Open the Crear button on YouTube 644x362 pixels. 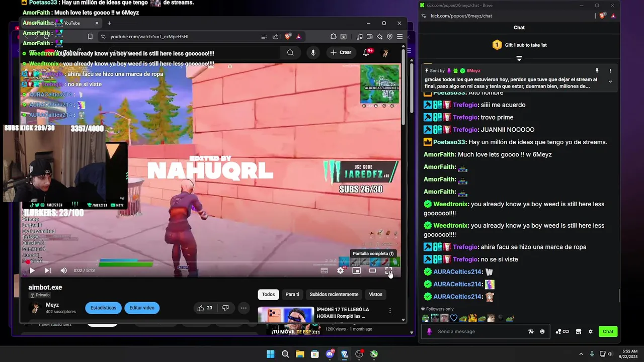pyautogui.click(x=340, y=52)
